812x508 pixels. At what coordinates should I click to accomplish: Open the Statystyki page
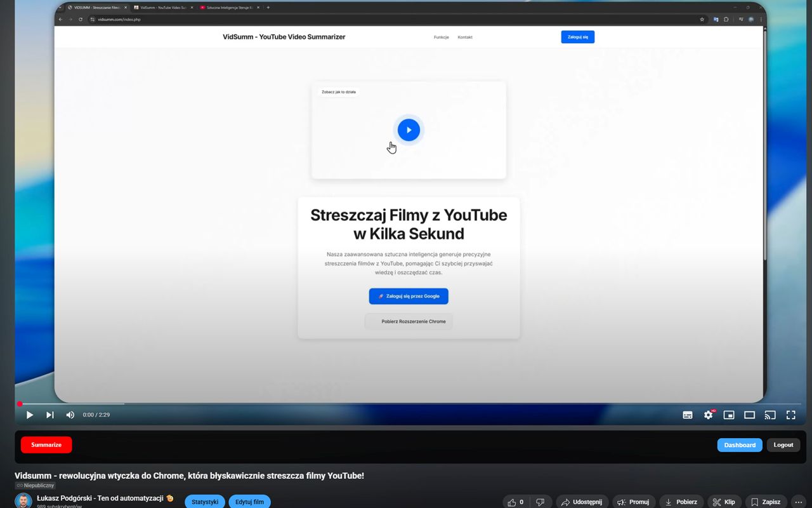click(x=205, y=502)
